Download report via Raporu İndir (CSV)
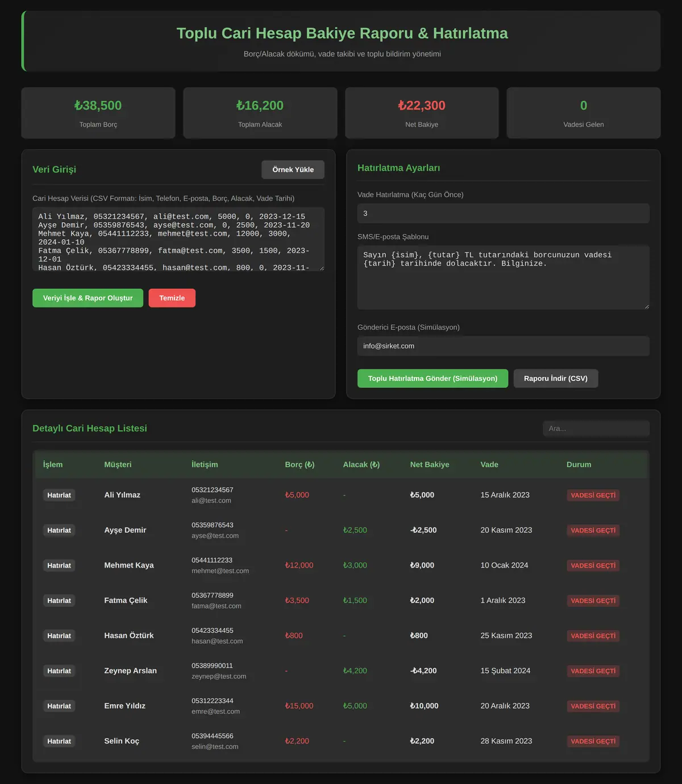This screenshot has height=784, width=682. (556, 378)
